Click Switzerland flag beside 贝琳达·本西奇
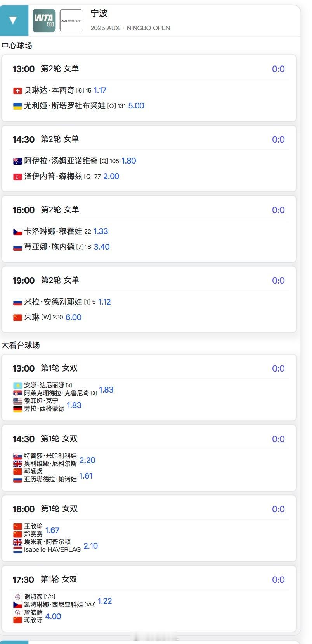This screenshot has height=644, width=312. pos(17,91)
